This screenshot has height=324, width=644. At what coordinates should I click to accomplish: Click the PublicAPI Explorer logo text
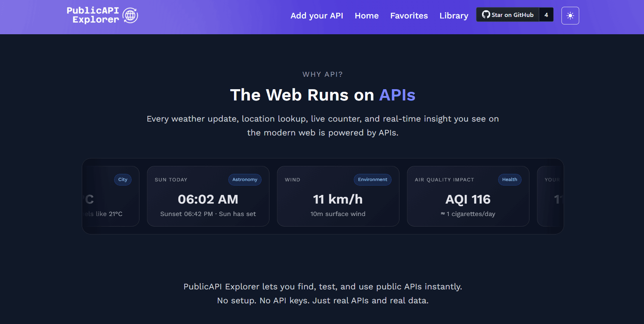point(93,15)
